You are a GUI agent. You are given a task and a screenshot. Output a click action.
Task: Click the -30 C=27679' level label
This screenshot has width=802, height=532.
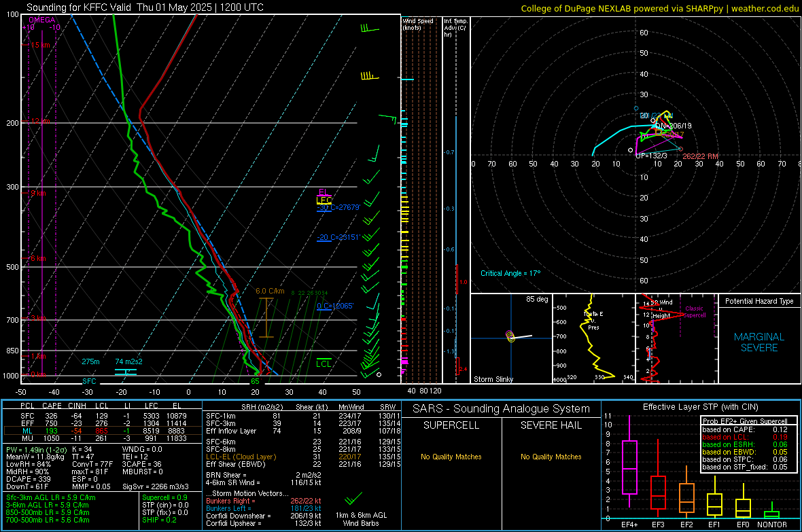pyautogui.click(x=338, y=208)
